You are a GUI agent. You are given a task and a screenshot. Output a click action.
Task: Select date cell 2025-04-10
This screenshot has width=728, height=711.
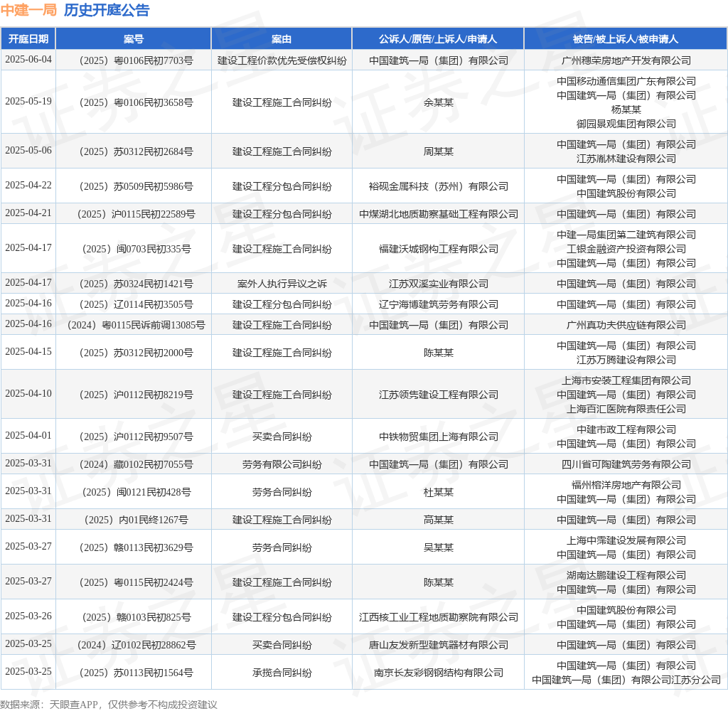click(x=28, y=394)
